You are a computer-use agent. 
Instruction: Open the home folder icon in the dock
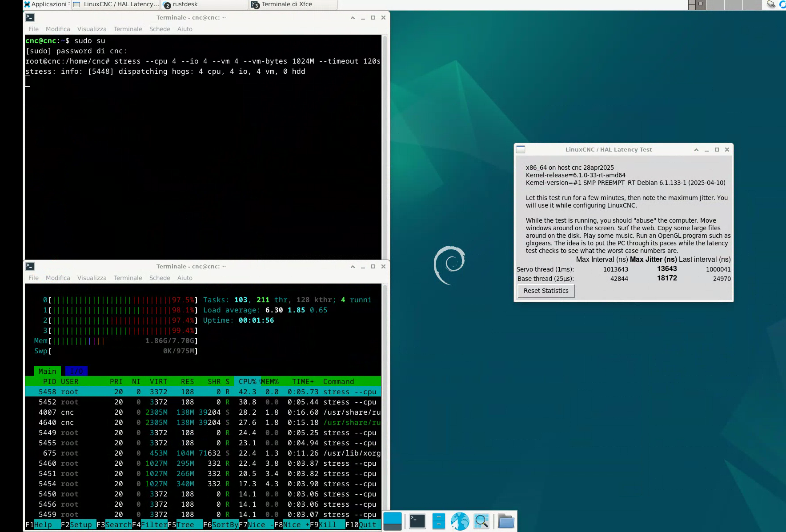pyautogui.click(x=505, y=521)
